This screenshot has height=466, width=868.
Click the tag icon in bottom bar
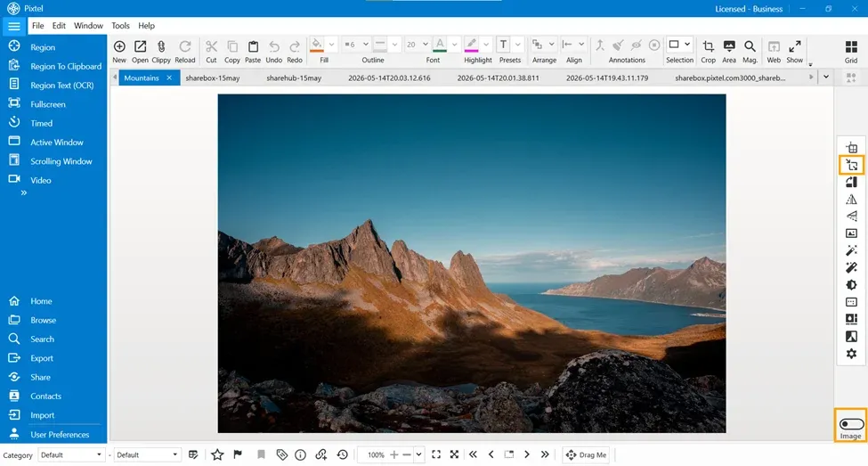tap(282, 455)
